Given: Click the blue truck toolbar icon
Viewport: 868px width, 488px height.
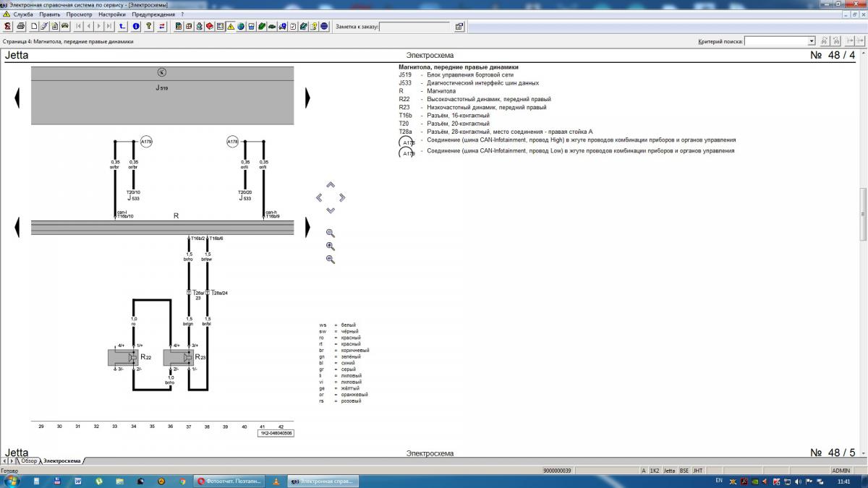Looking at the screenshot, I should click(281, 27).
